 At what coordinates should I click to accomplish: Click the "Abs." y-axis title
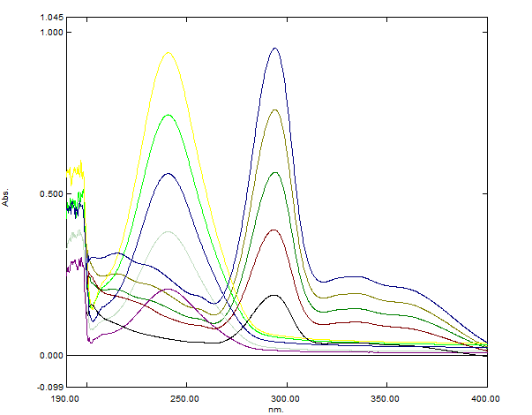coord(7,199)
